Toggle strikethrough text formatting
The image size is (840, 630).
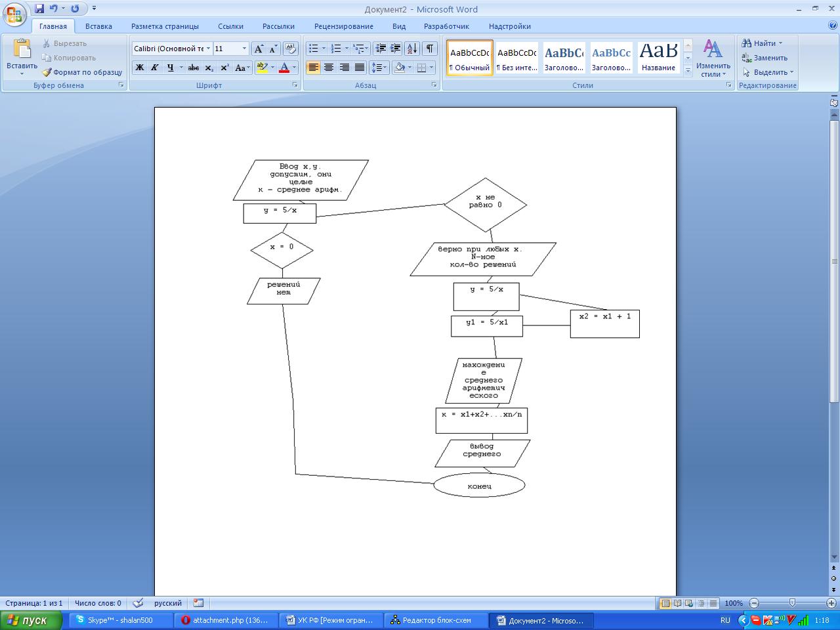[x=193, y=68]
